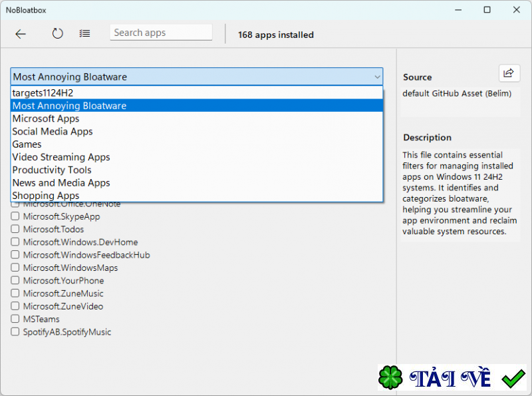
Task: Select News and Media Apps option
Action: (197, 183)
